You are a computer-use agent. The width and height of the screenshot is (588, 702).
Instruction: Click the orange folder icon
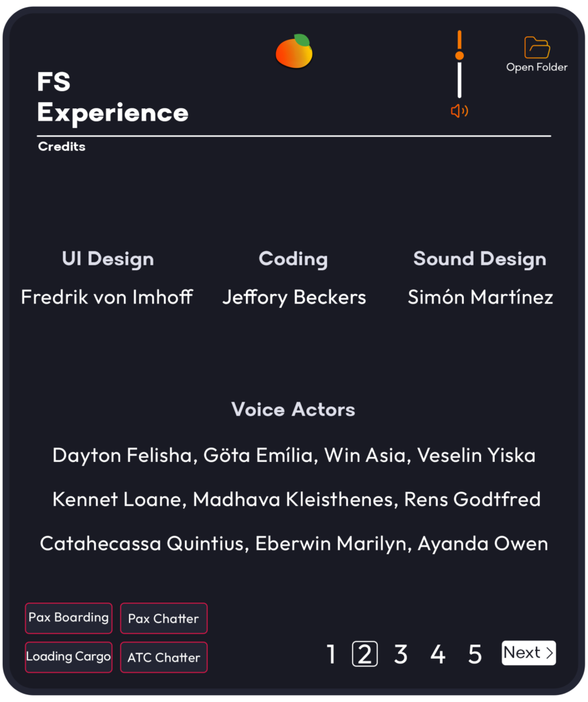(537, 47)
